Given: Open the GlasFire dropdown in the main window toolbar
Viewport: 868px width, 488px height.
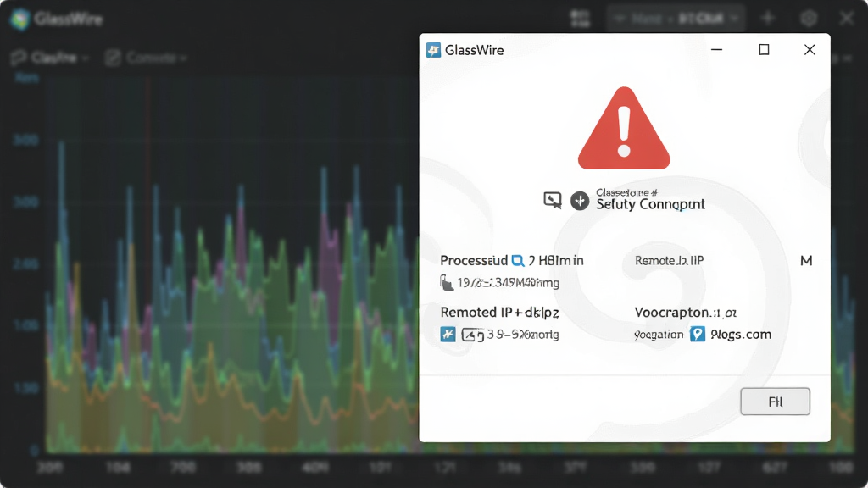Looking at the screenshot, I should (x=50, y=58).
